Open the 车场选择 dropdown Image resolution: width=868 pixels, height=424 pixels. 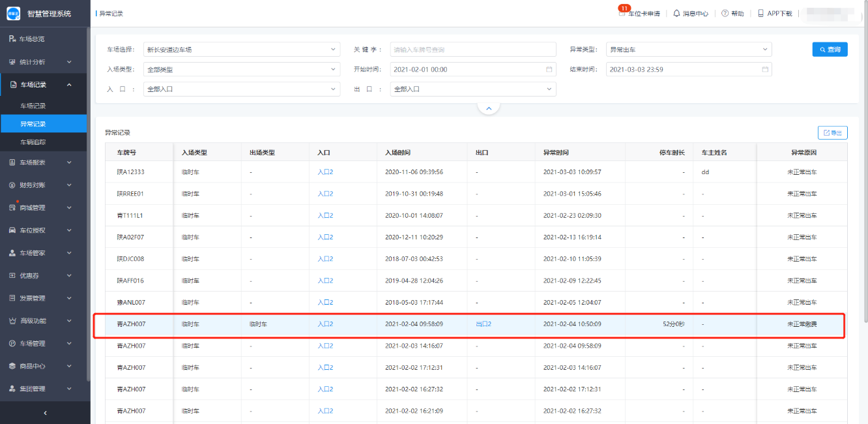[x=241, y=50]
